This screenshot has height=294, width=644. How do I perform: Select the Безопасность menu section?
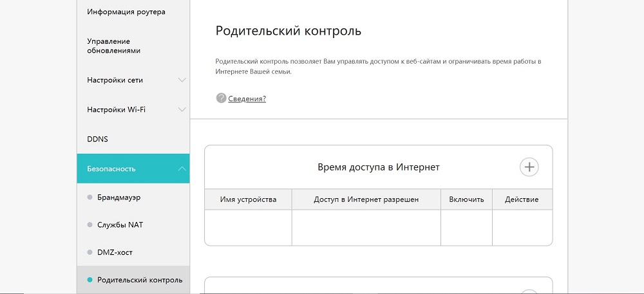pyautogui.click(x=133, y=169)
